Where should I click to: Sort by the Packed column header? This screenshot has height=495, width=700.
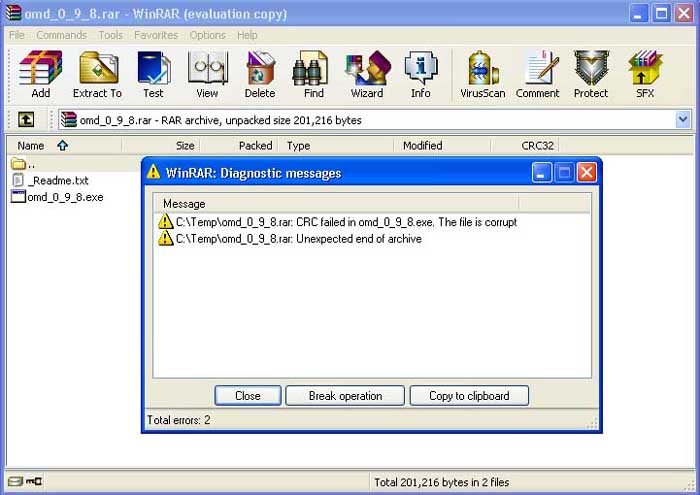coord(239,146)
